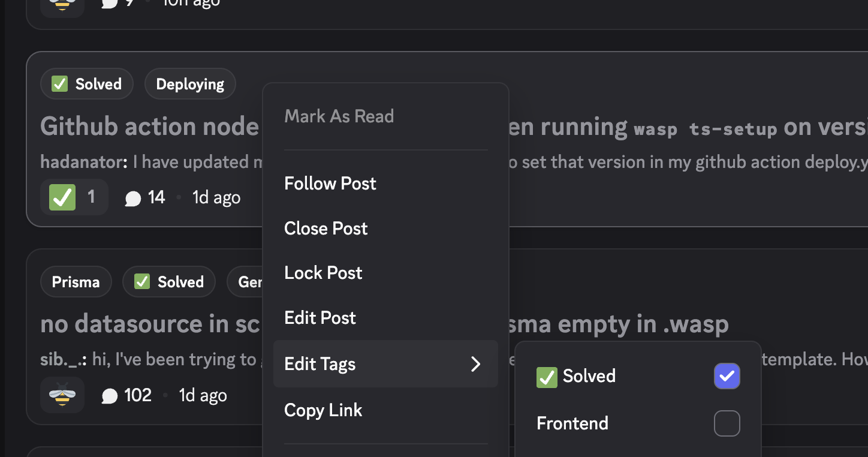Uncheck the Solved tag checkbox
Screen dimensions: 868x457
click(x=727, y=376)
